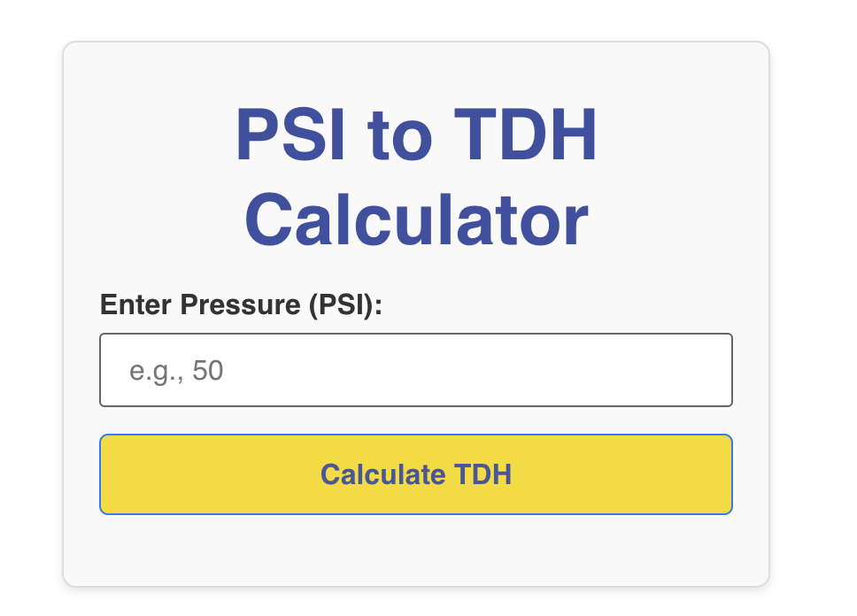Viewport: 857px width, 616px height.
Task: Click empty card area below the Calculate button
Action: 415,549
